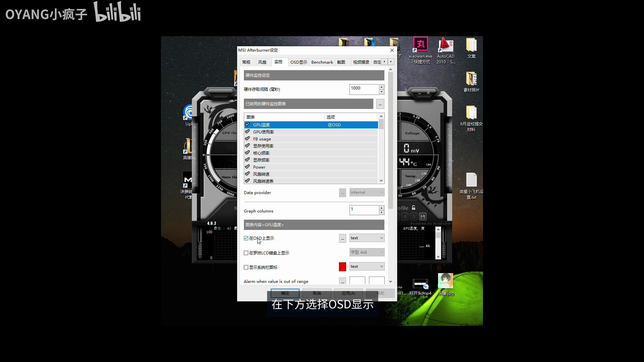Viewport: 644px width, 362px height.
Task: Open the browse button beside hardware monitoring graphs header
Action: click(380, 104)
